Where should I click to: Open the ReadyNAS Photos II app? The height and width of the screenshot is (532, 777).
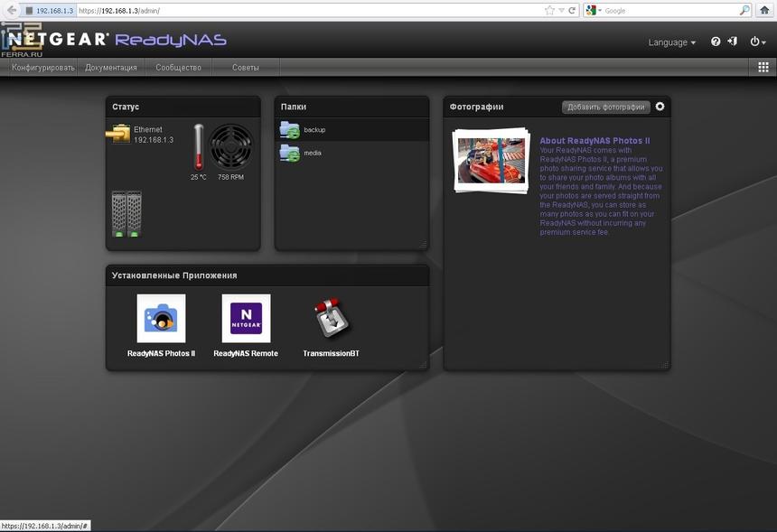pos(161,319)
